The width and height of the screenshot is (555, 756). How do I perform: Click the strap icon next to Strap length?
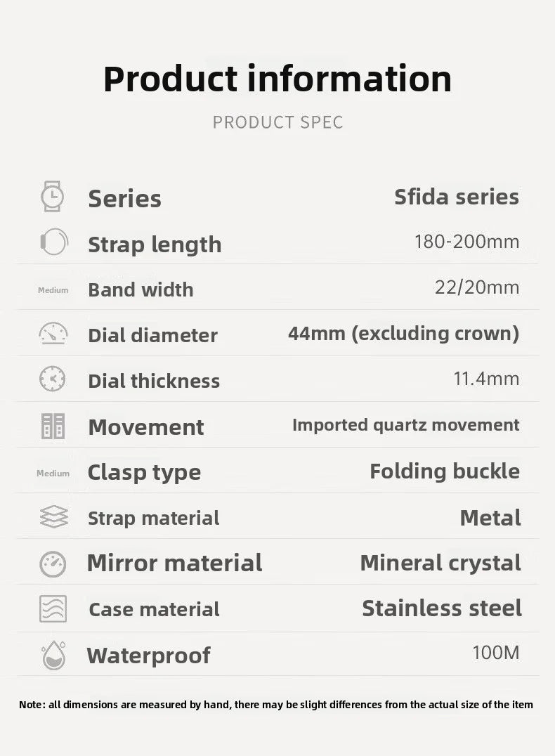(53, 242)
